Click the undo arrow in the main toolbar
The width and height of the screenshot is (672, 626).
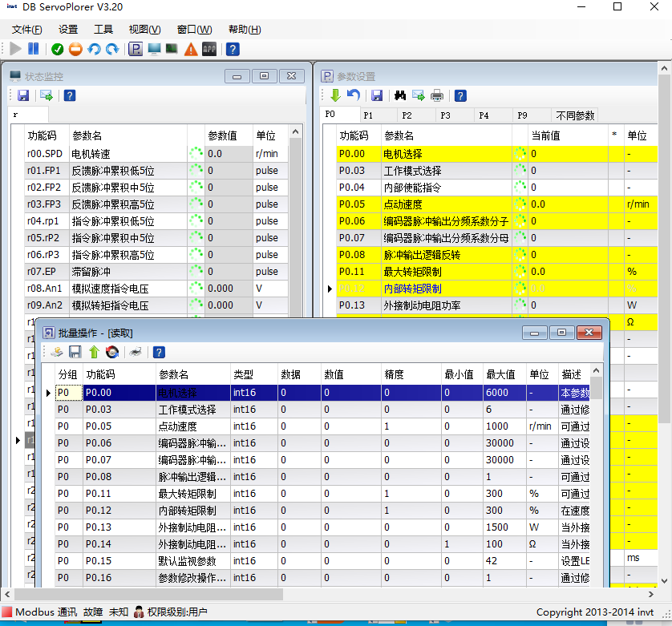point(94,49)
